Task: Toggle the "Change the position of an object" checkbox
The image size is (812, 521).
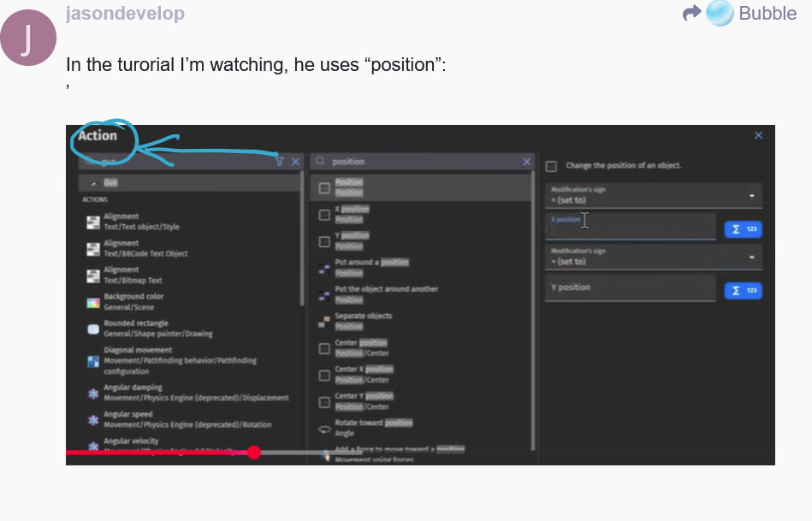Action: pos(552,166)
